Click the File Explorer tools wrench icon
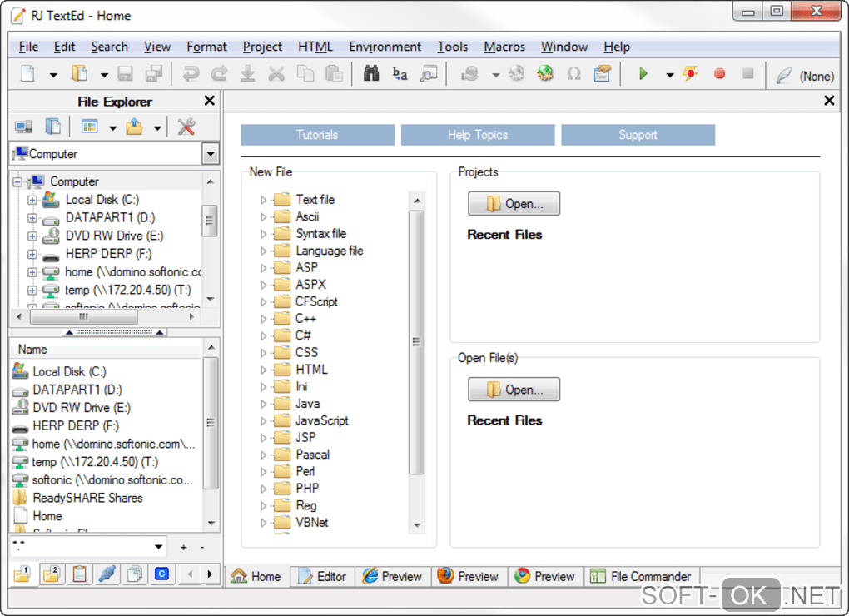Viewport: 849px width, 616px height. [x=186, y=127]
